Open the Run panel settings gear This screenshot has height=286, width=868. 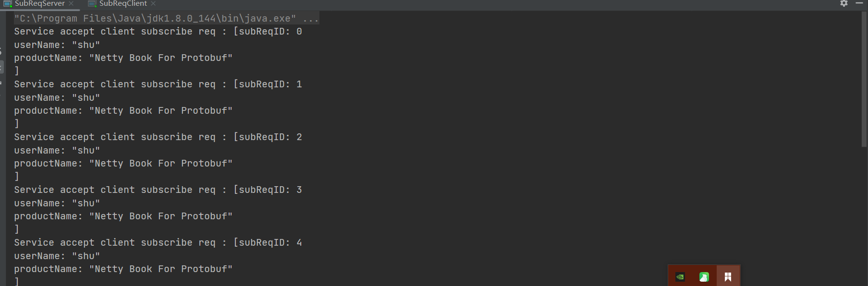point(844,3)
